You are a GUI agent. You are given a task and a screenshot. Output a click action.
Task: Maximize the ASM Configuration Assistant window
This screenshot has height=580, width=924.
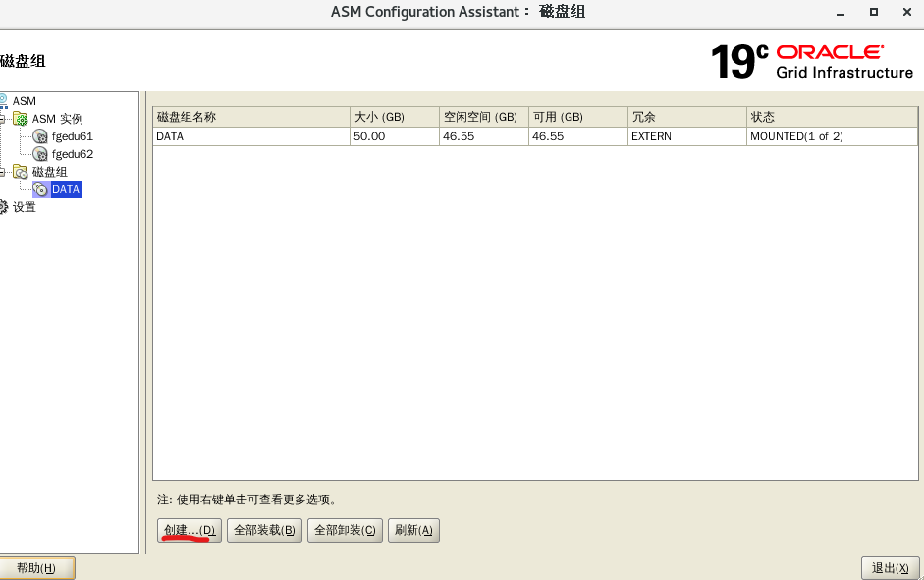click(874, 12)
